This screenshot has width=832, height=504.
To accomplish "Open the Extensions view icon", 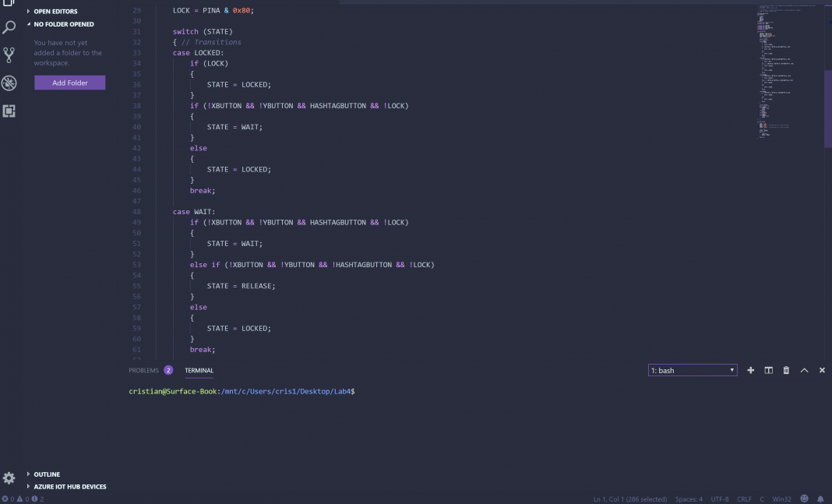I will (9, 111).
